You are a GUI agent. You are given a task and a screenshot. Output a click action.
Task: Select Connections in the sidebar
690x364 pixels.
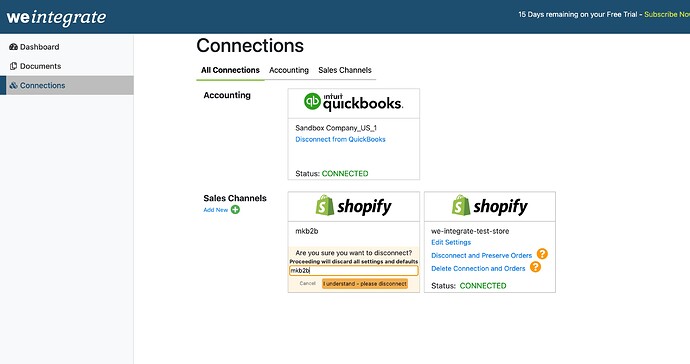tap(67, 85)
